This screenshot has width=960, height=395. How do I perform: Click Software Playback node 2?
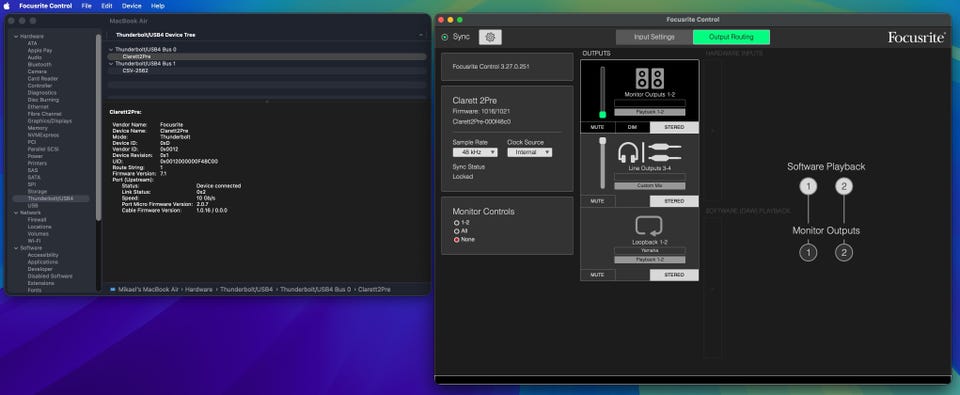[x=844, y=186]
